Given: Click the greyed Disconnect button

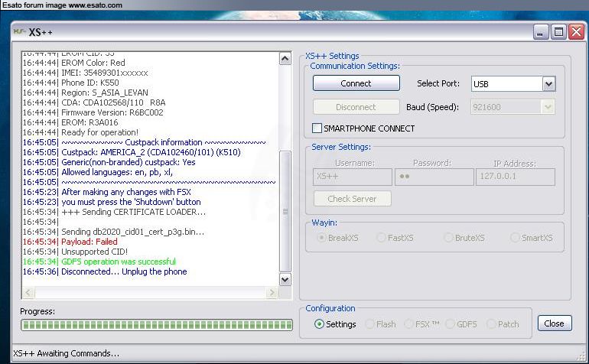Looking at the screenshot, I should (x=356, y=107).
